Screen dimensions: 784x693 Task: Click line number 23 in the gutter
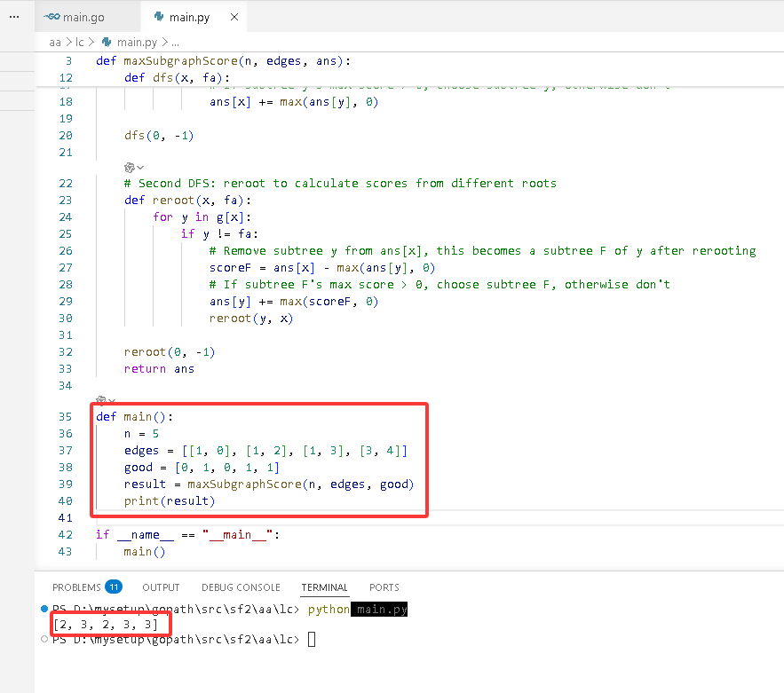click(x=66, y=201)
